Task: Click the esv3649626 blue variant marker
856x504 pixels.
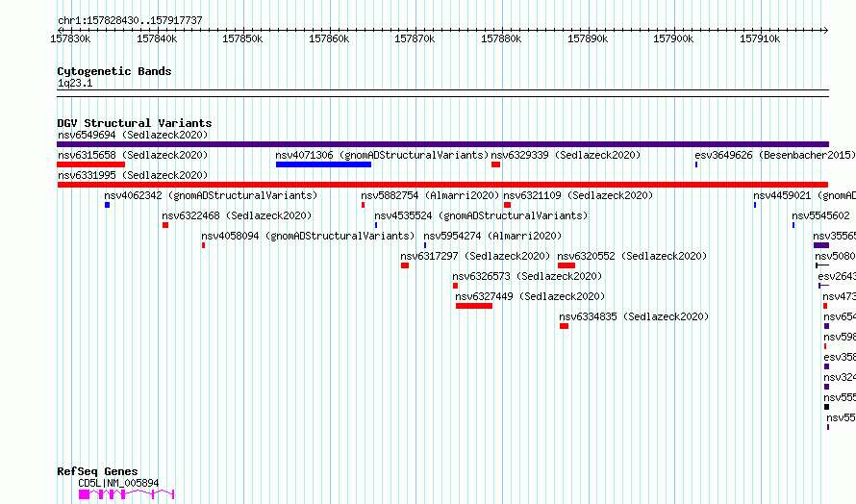Action: point(696,164)
